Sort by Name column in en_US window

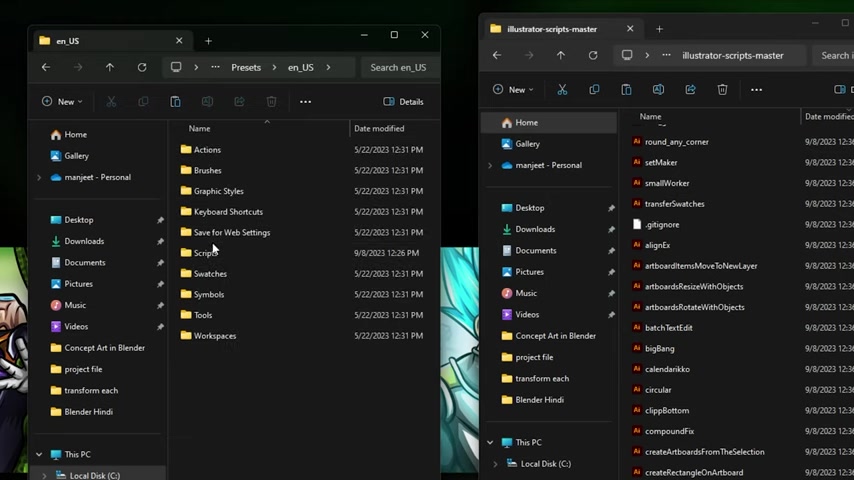point(199,129)
